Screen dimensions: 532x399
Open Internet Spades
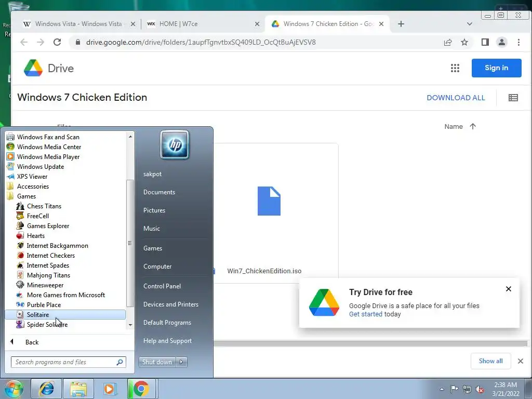(48, 265)
